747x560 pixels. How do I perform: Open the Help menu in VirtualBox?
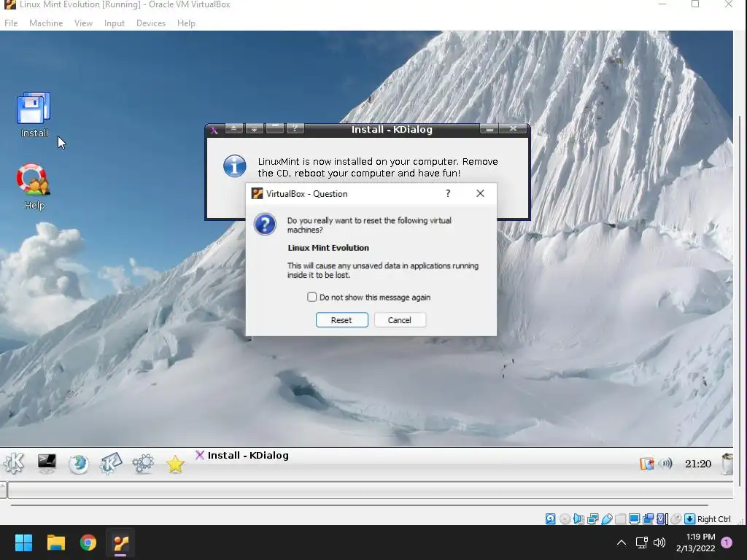186,23
